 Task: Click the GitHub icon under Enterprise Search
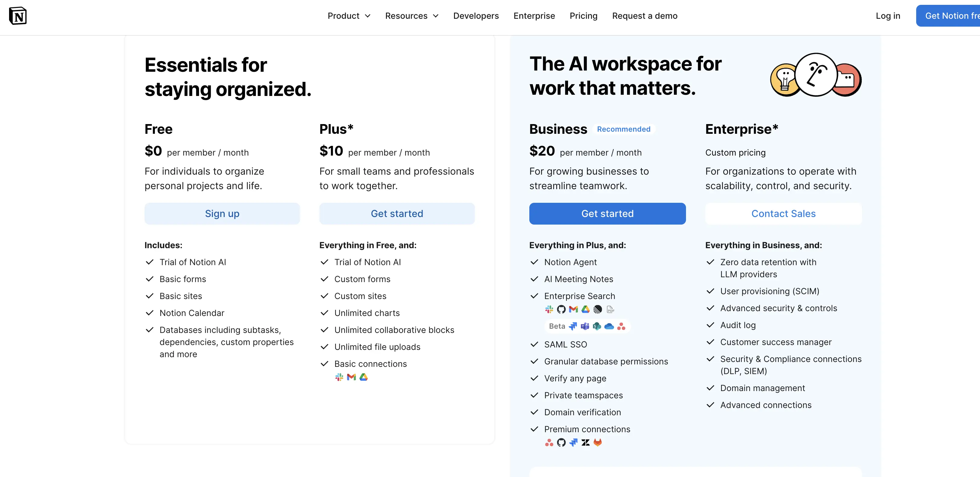(x=561, y=310)
